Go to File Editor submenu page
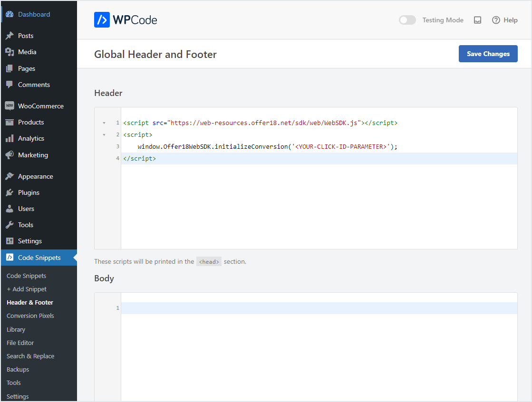The image size is (532, 402). click(x=20, y=343)
